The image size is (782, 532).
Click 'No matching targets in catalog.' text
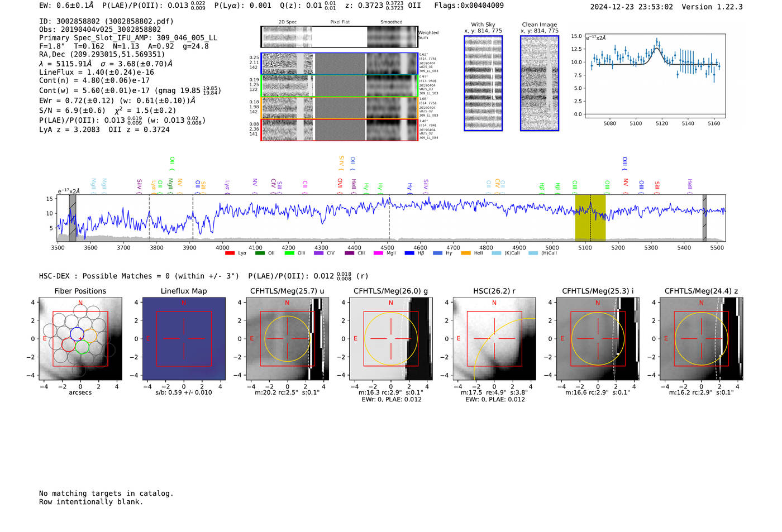tap(106, 493)
